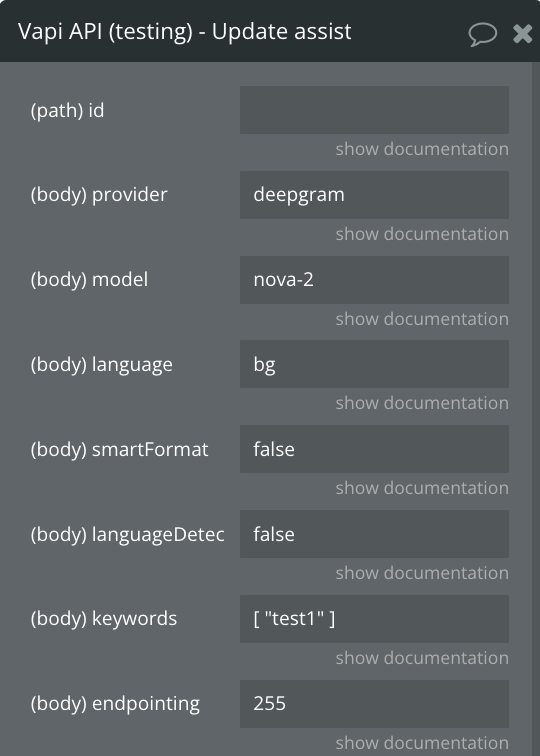Show documentation under the model field

pyautogui.click(x=422, y=319)
